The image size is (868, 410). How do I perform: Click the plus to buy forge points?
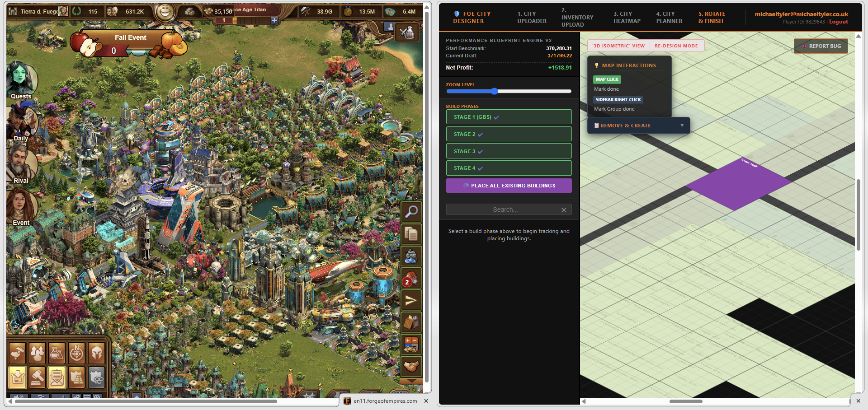(x=274, y=20)
